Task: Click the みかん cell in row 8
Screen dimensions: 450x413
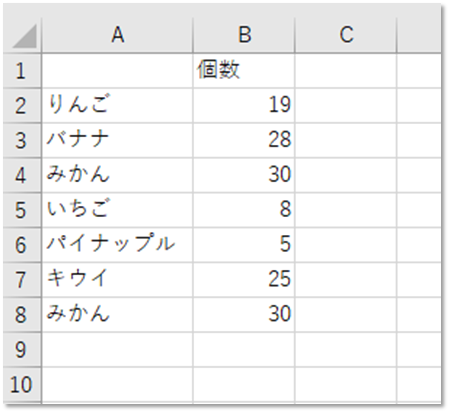Action: tap(117, 315)
